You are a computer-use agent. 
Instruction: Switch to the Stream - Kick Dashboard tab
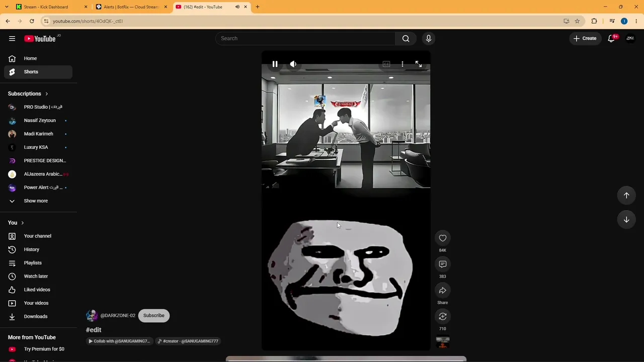46,7
